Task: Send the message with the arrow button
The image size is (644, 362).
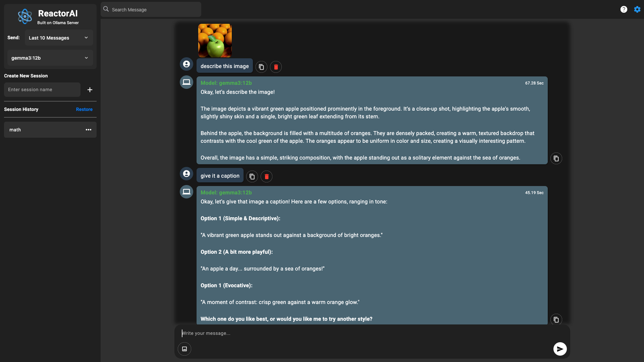Action: click(x=560, y=349)
